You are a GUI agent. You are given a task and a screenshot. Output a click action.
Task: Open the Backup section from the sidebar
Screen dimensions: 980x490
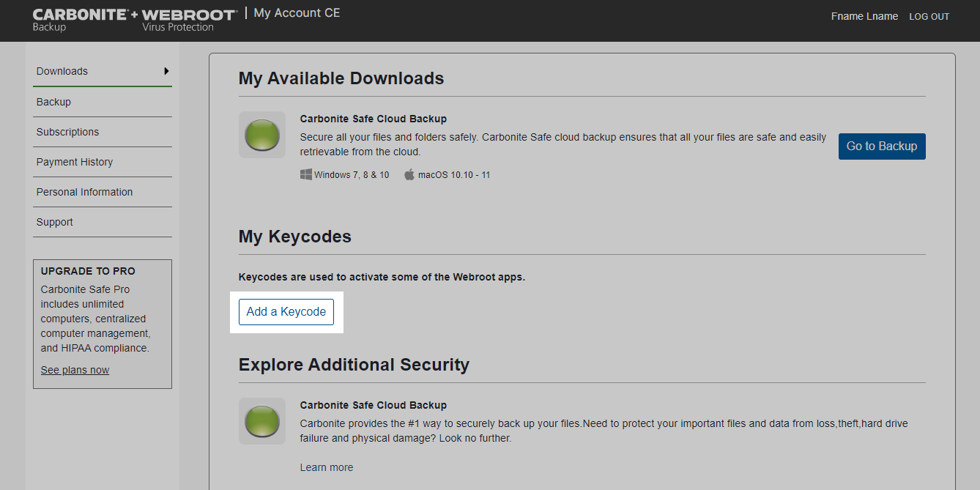pyautogui.click(x=53, y=102)
